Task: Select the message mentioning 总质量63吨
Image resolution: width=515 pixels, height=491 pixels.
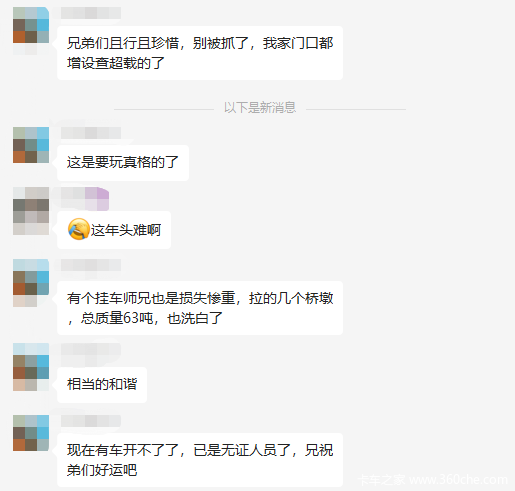Action: click(200, 308)
